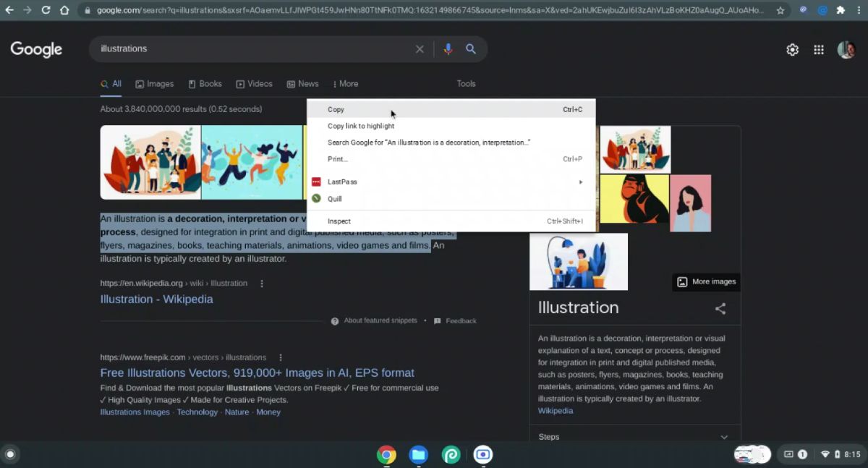Click the More images button
Viewport: 868px width, 468px height.
pyautogui.click(x=705, y=281)
